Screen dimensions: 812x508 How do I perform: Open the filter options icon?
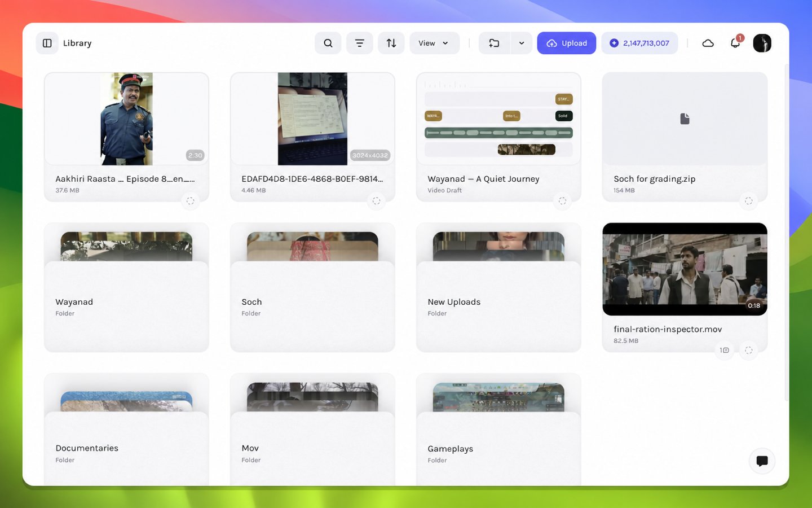[x=360, y=43]
